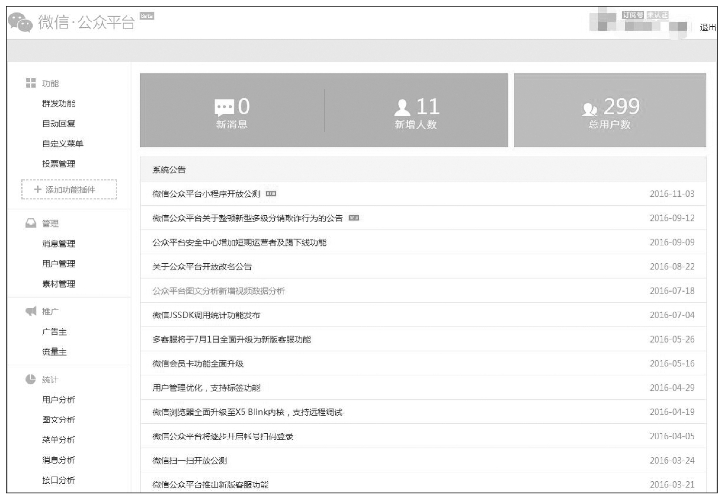Click the 系统公告 header
727x504 pixels.
coord(169,170)
